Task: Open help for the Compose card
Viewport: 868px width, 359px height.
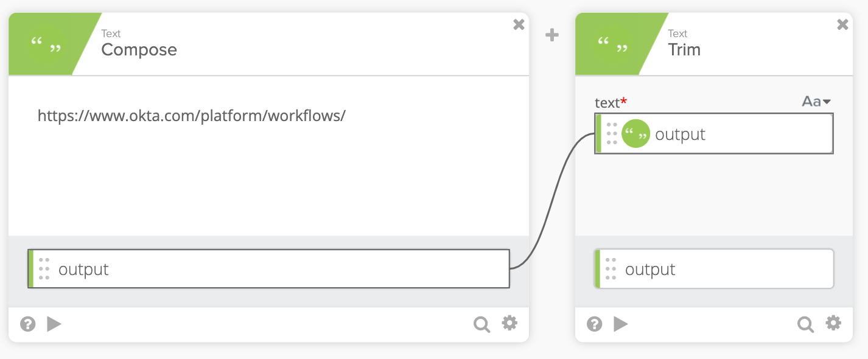Action: [27, 324]
